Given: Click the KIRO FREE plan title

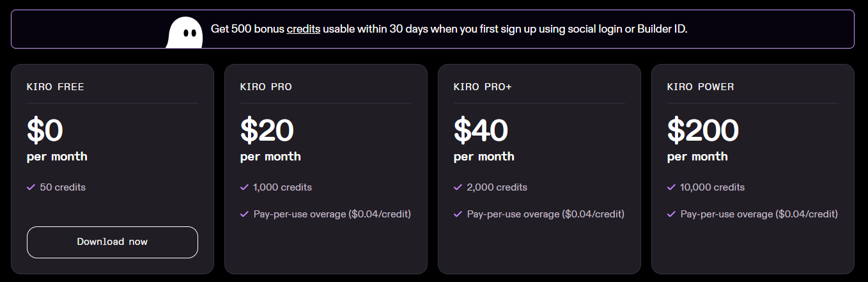Looking at the screenshot, I should click(x=56, y=87).
